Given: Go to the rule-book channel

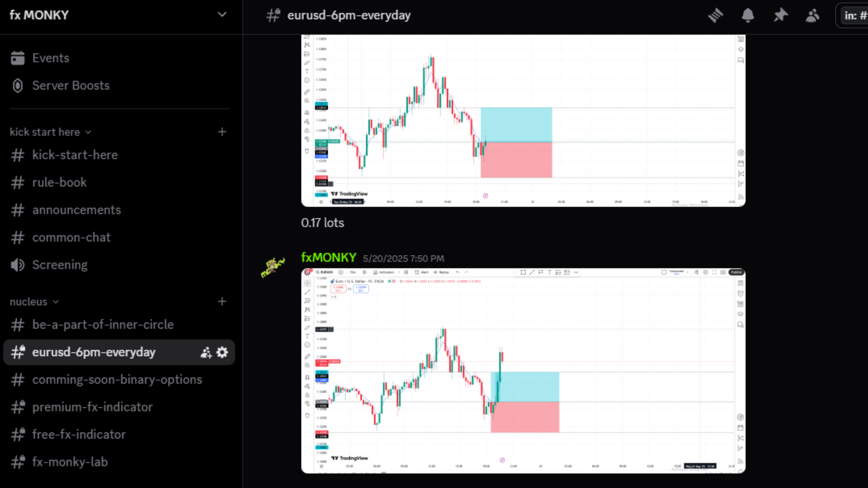Looking at the screenshot, I should (x=59, y=183).
